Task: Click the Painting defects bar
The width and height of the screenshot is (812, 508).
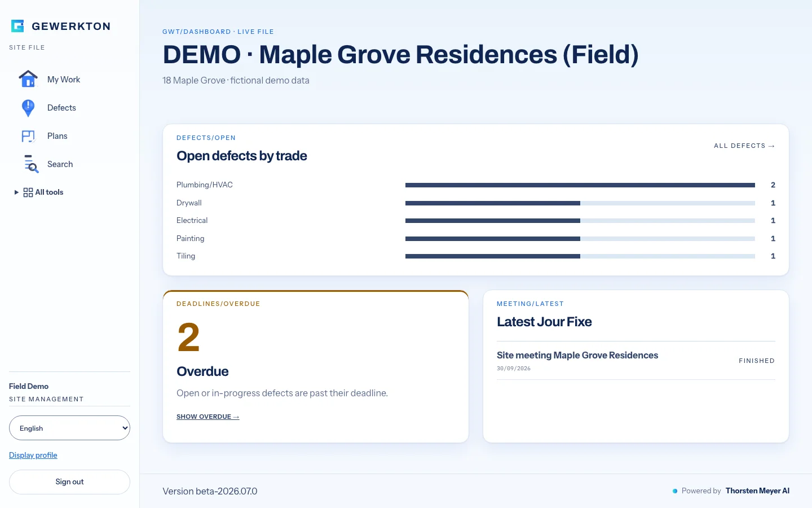Action: click(580, 239)
